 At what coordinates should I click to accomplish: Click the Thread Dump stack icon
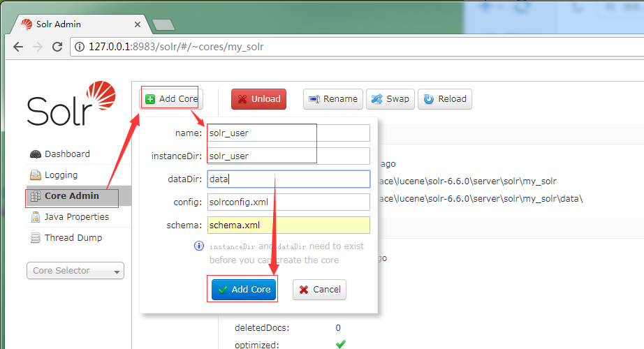coord(36,238)
